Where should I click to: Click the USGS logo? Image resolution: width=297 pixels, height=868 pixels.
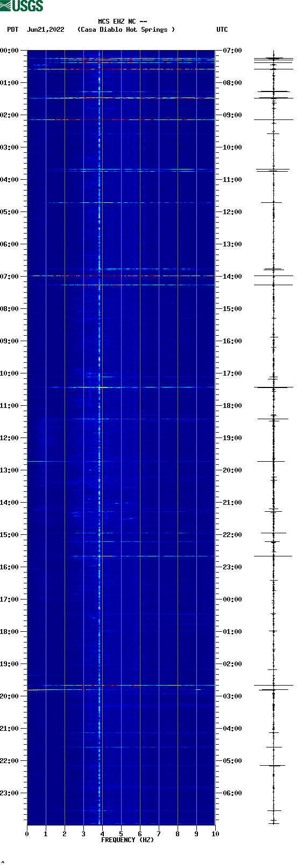[x=22, y=6]
